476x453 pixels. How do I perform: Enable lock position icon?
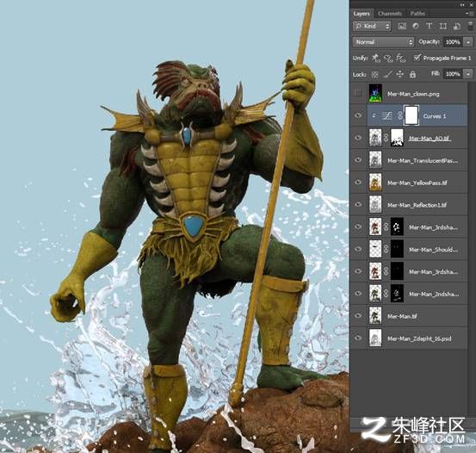[x=399, y=74]
